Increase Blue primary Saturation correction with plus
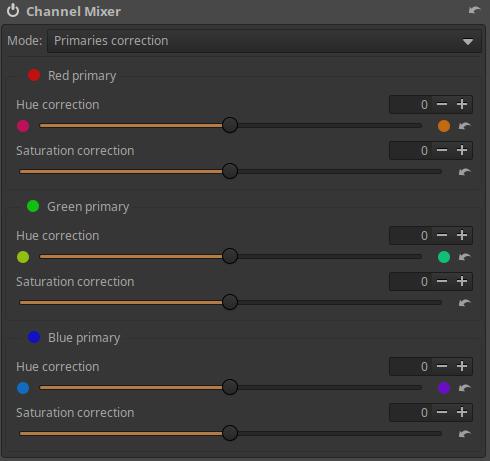This screenshot has height=461, width=490. tap(462, 412)
